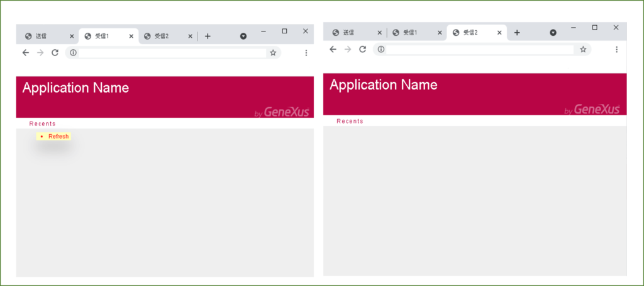
Task: Minimize the right browser window
Action: pyautogui.click(x=574, y=28)
